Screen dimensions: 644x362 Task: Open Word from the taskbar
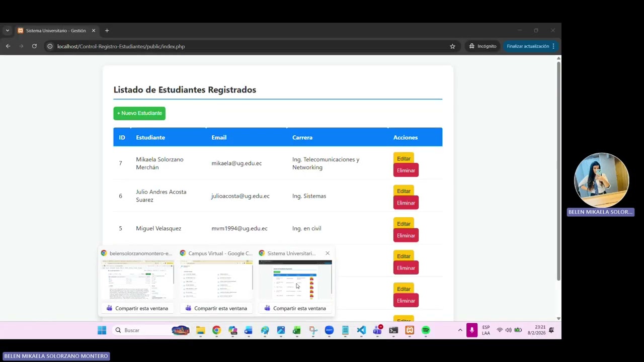[x=249, y=330]
